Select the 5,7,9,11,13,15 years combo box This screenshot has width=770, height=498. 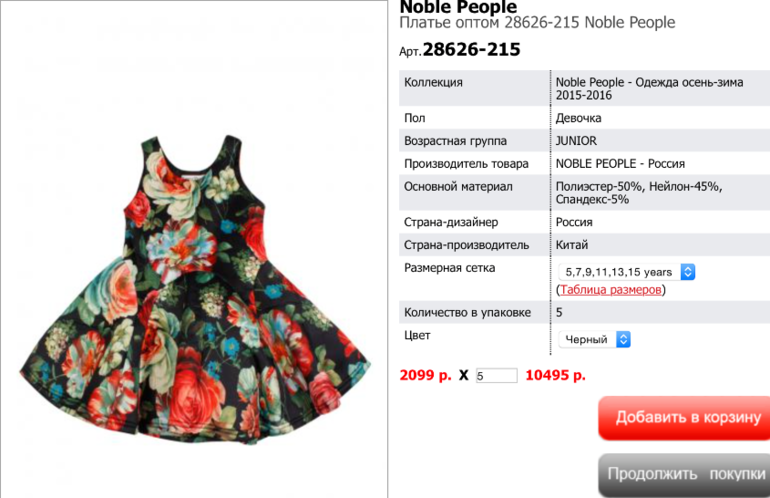(x=627, y=272)
